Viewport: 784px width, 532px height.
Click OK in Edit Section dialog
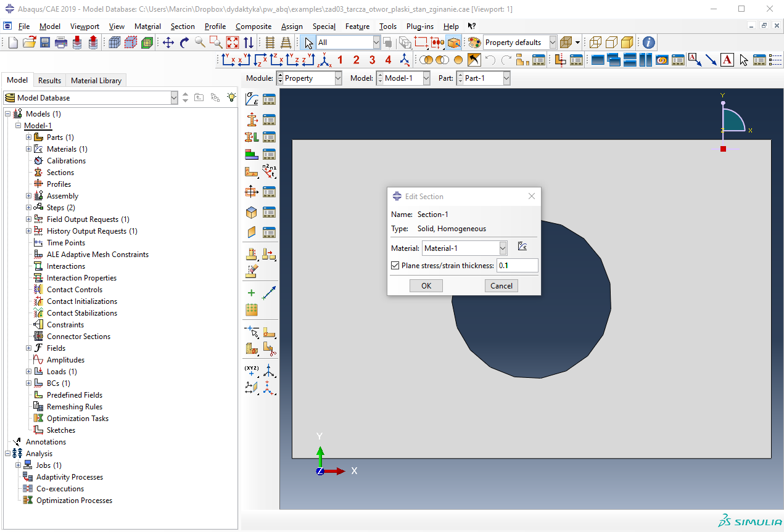click(426, 285)
